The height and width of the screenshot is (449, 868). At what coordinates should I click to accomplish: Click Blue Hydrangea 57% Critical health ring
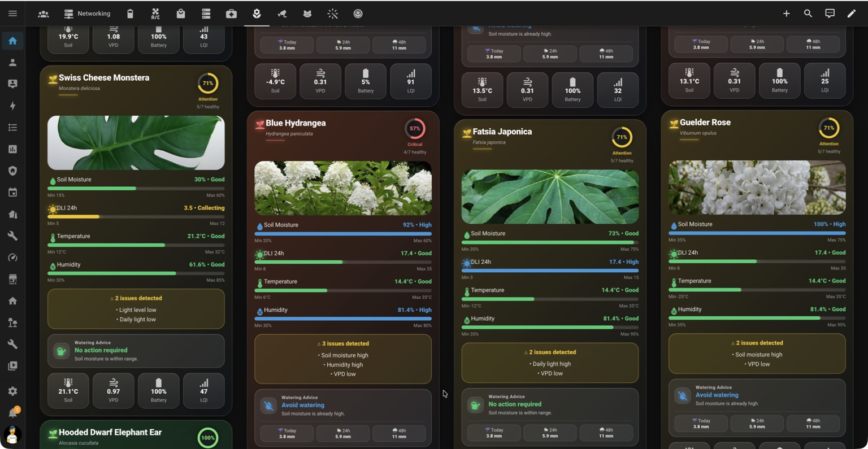click(x=415, y=129)
